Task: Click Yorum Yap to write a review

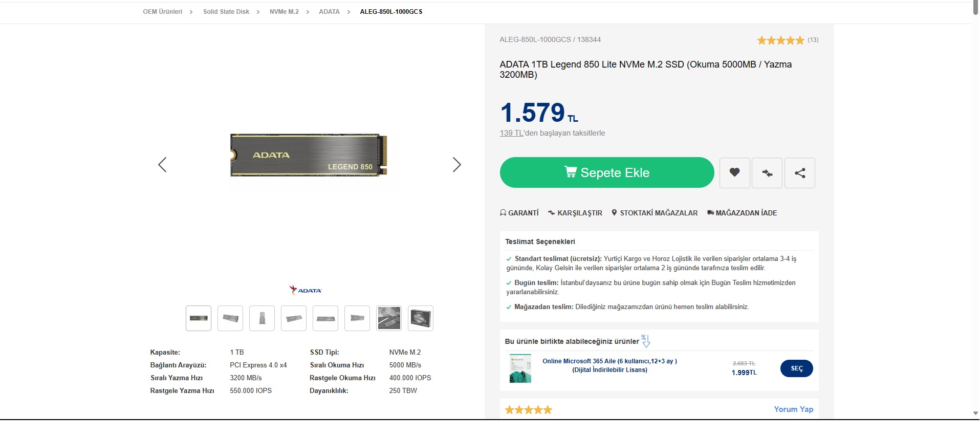Action: (x=793, y=409)
